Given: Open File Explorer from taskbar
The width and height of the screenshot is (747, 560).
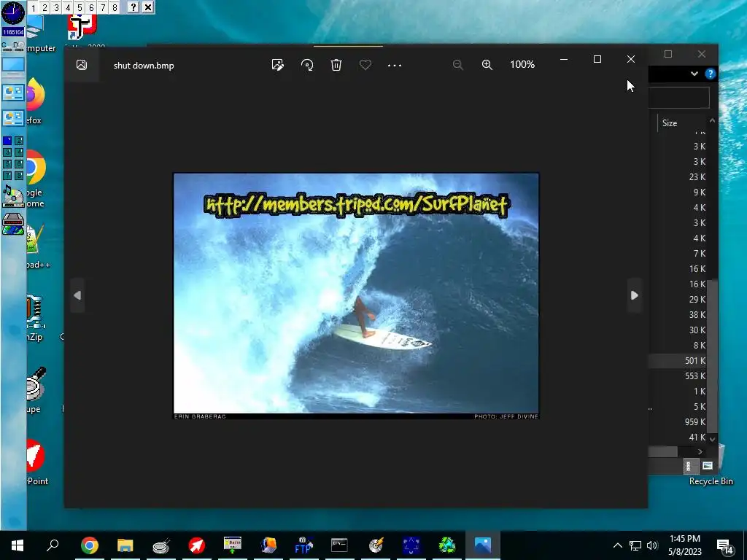Looking at the screenshot, I should tap(125, 545).
